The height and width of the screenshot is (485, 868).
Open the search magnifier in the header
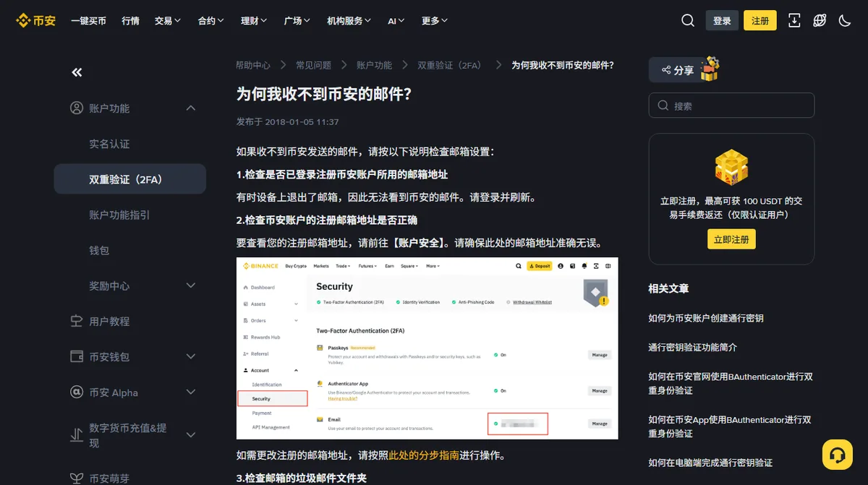(x=688, y=20)
